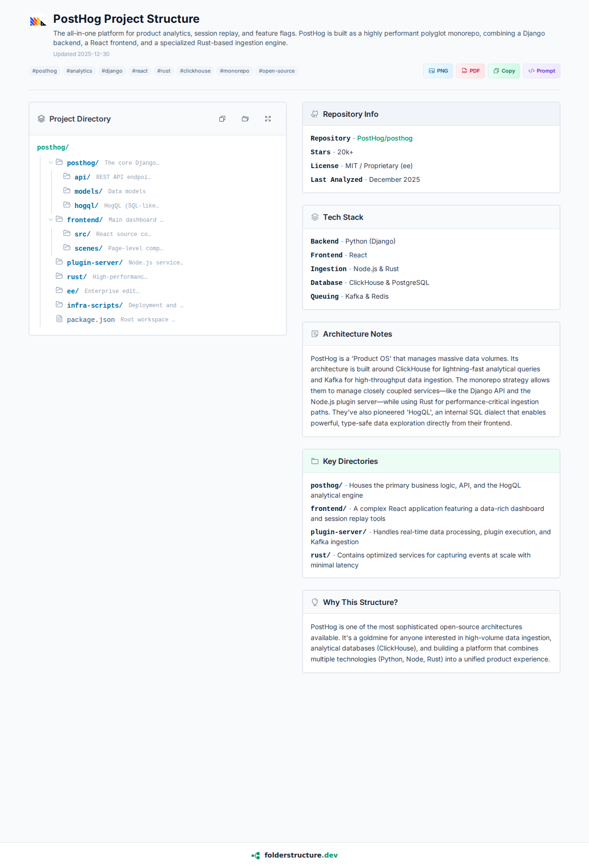589x868 pixels.
Task: Click the PostHog logo icon
Action: 38,21
